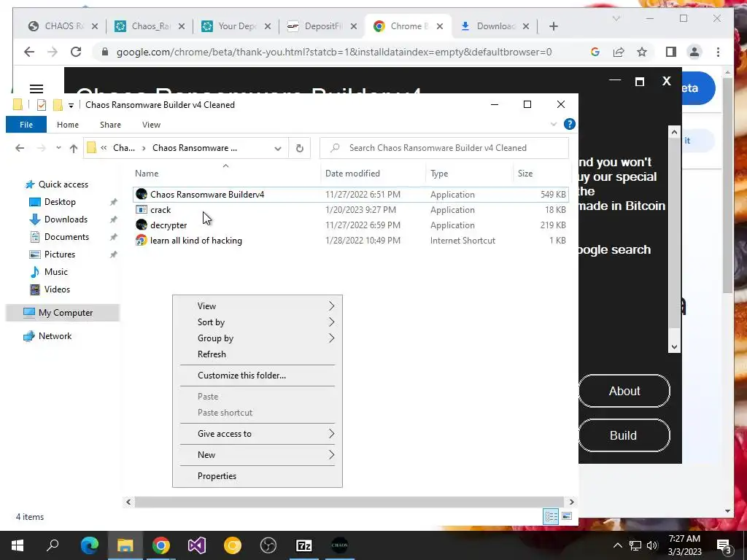The width and height of the screenshot is (747, 560).
Task: Open Chaos app icon in taskbar
Action: tap(340, 545)
